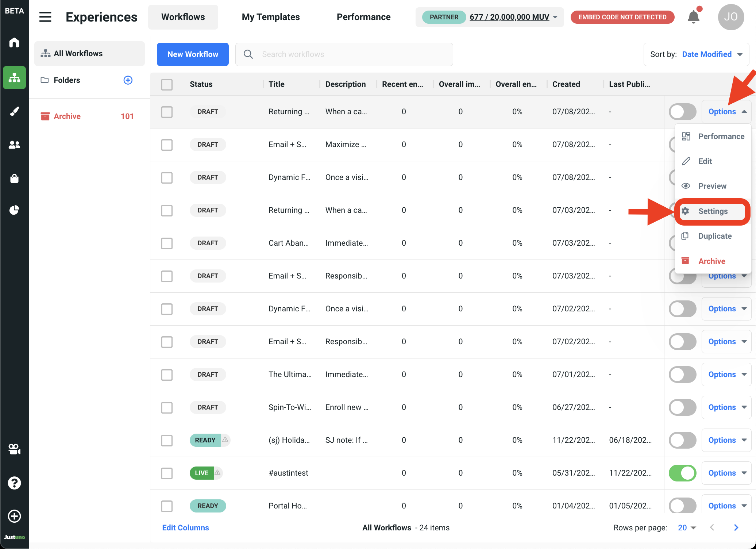Image resolution: width=756 pixels, height=549 pixels.
Task: Expand Options for The Ultimate workflow row
Action: [x=726, y=375]
